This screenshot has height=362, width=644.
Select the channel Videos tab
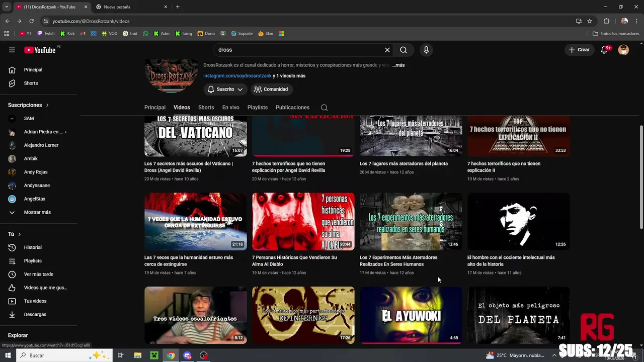(182, 108)
